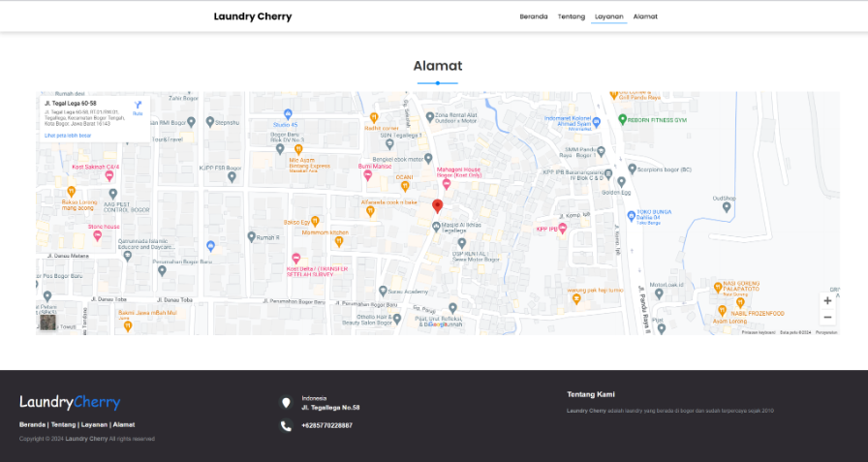Click the Masjid Al Ikhlas Tegallega marker

point(436,226)
